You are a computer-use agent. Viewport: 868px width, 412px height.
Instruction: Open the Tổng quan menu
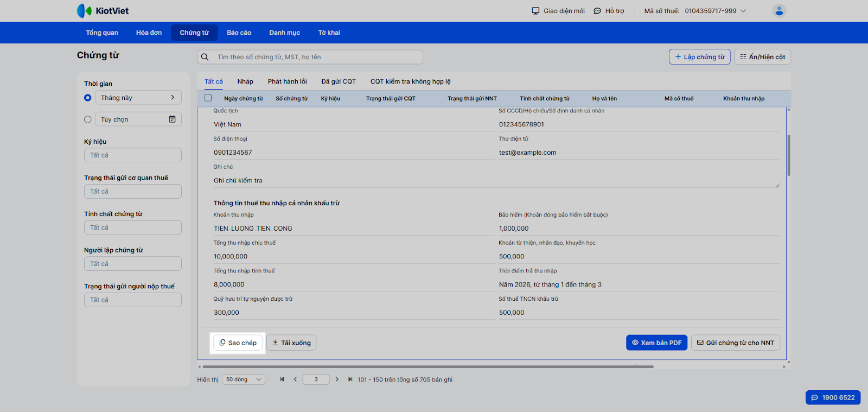pos(102,33)
